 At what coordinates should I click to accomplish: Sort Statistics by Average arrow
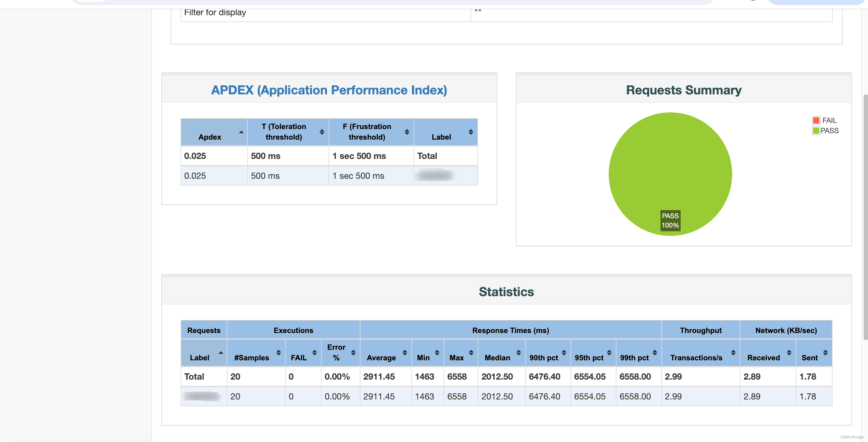pyautogui.click(x=405, y=353)
